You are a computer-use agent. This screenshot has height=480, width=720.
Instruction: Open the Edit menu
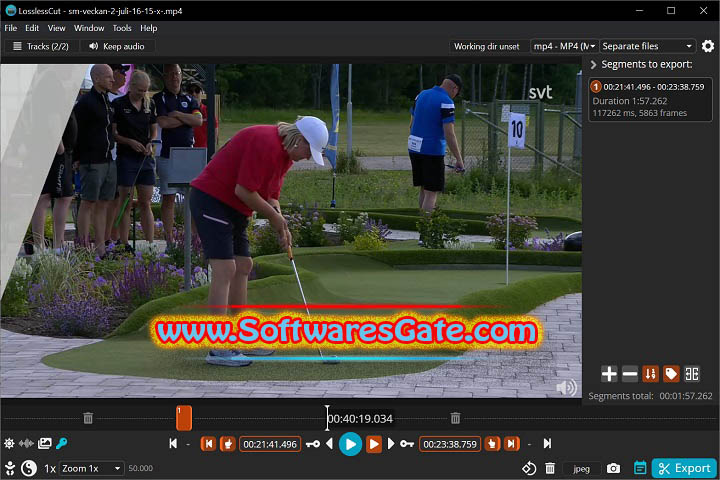tap(32, 28)
